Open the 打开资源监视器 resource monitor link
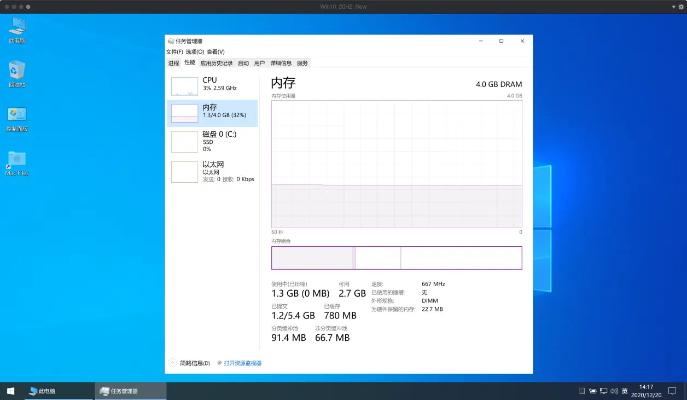This screenshot has height=400, width=687. click(242, 363)
